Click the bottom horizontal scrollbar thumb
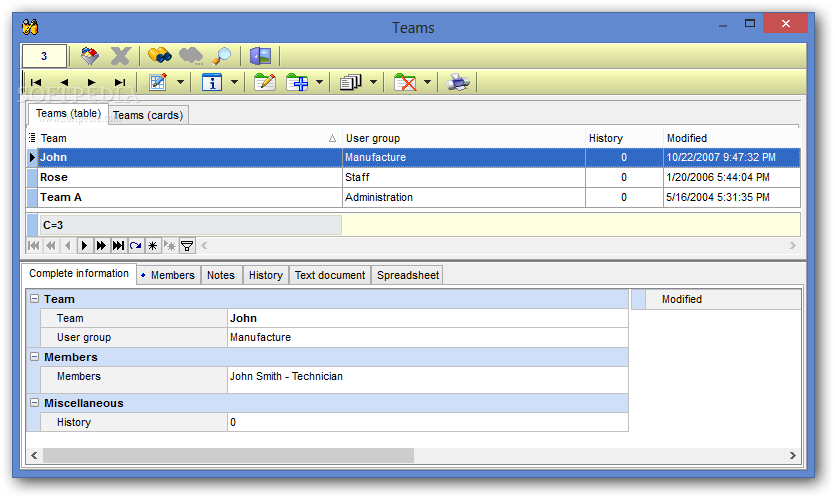This screenshot has height=498, width=835. (x=228, y=455)
